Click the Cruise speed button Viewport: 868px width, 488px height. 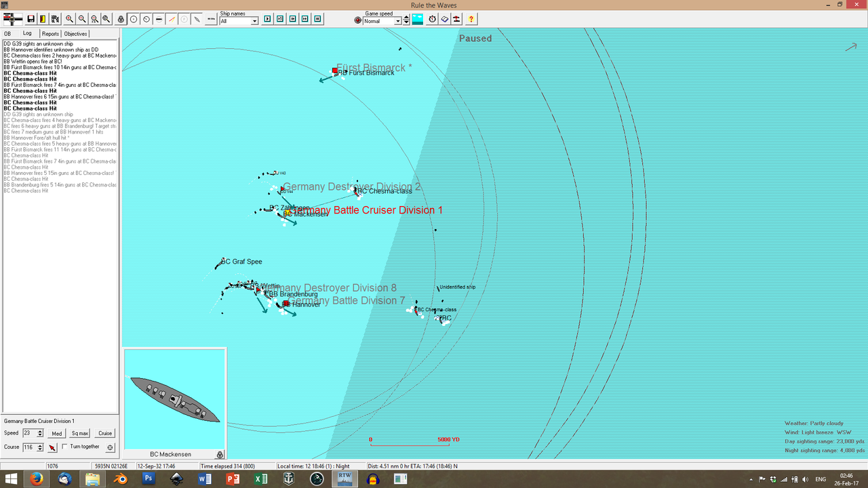pos(104,432)
